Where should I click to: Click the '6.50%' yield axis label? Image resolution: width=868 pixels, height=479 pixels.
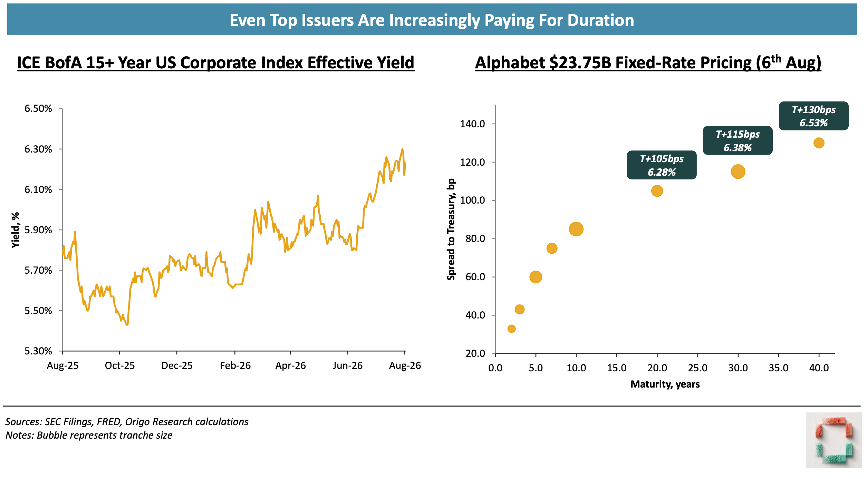point(38,109)
